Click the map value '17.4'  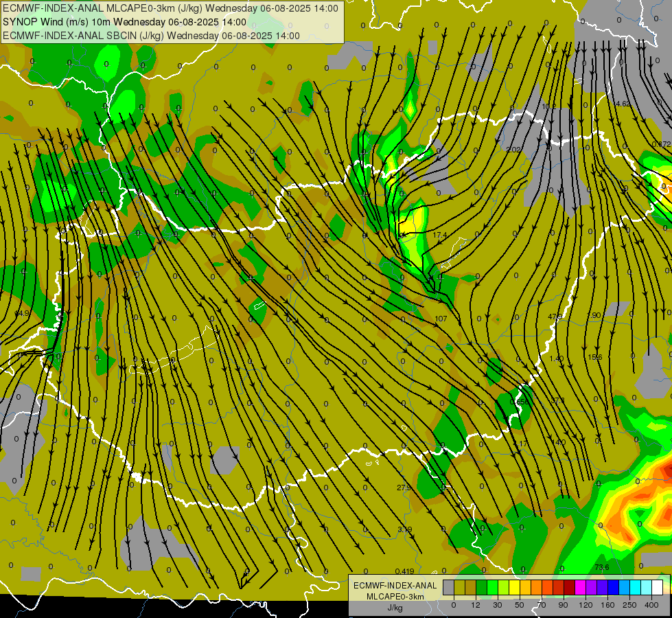tap(440, 235)
